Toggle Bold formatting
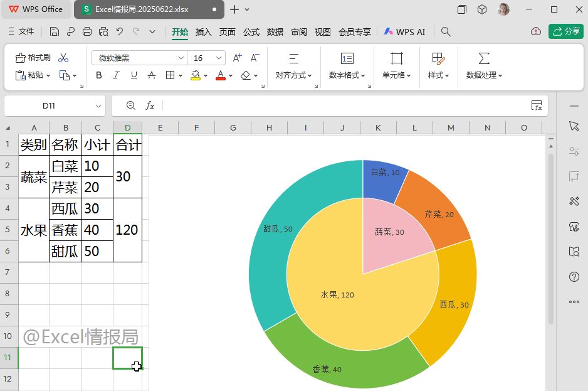 (x=99, y=75)
